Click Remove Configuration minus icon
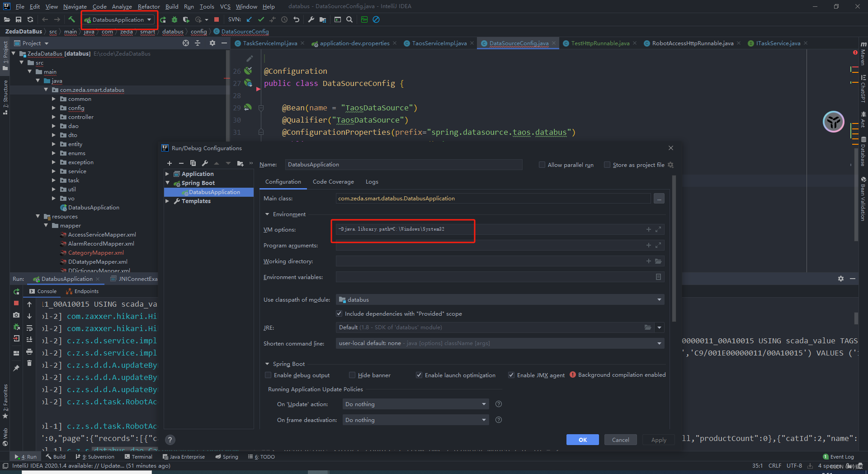This screenshot has height=474, width=868. point(181,163)
